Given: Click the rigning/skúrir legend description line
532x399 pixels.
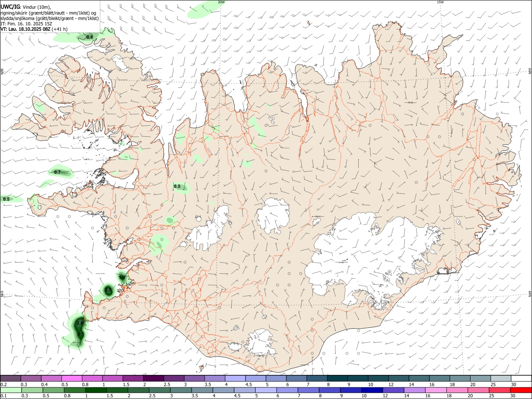Looking at the screenshot, I should (x=48, y=12).
